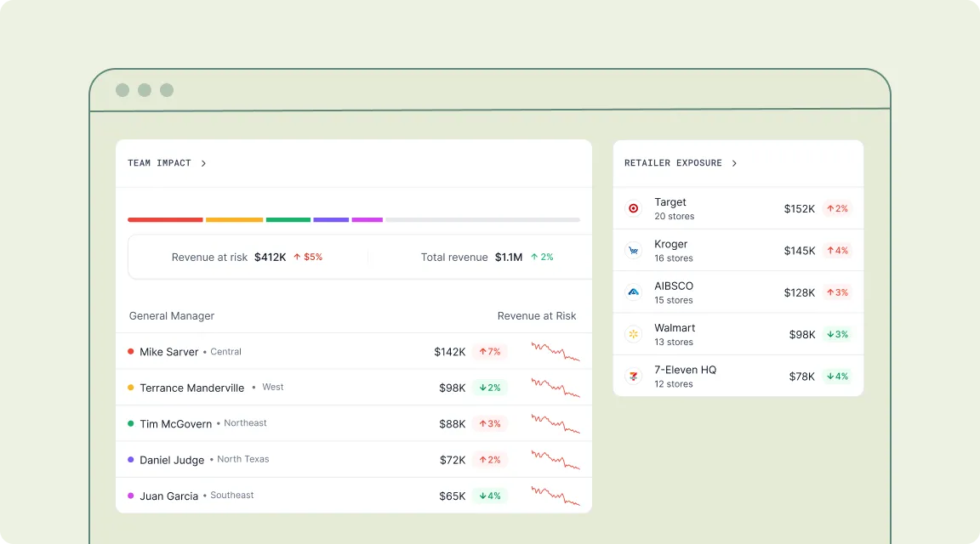Viewport: 980px width, 544px height.
Task: Click the $142K value for Mike Sarver
Action: [x=450, y=352]
